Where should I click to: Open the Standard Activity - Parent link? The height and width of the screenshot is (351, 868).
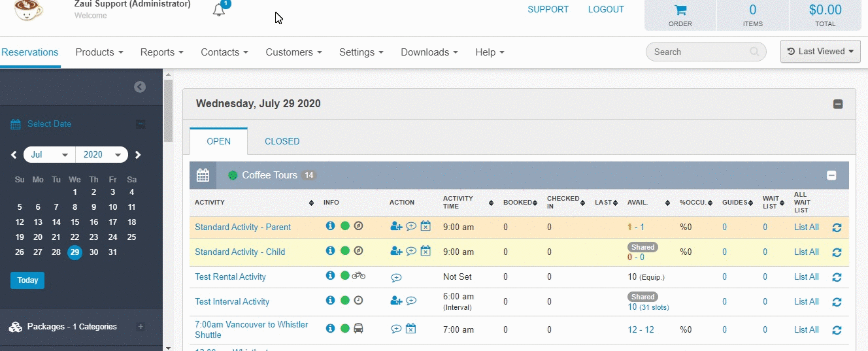click(x=242, y=227)
